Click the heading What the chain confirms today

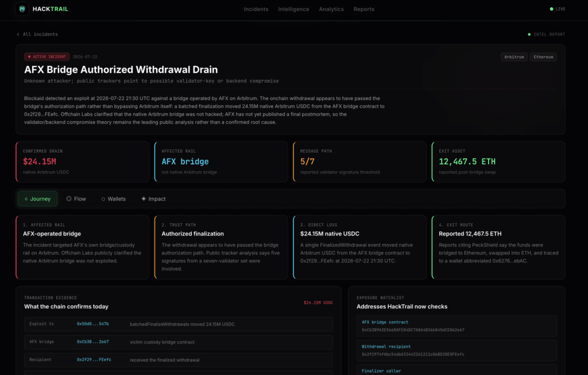point(66,307)
